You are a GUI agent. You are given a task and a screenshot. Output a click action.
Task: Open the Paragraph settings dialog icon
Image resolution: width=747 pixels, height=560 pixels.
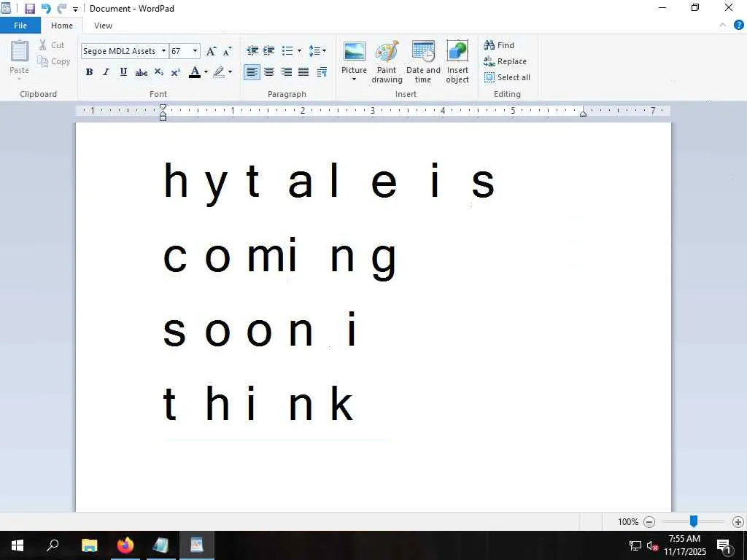(x=322, y=72)
